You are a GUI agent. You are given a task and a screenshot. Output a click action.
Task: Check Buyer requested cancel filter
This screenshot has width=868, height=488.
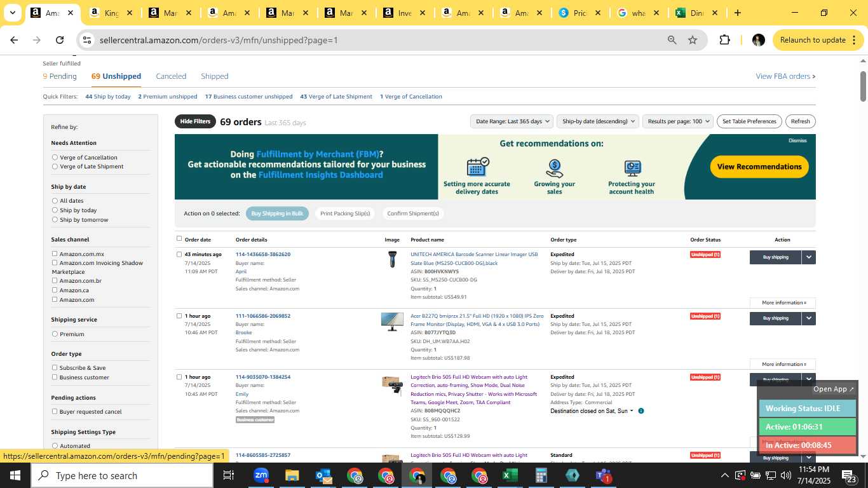55,412
